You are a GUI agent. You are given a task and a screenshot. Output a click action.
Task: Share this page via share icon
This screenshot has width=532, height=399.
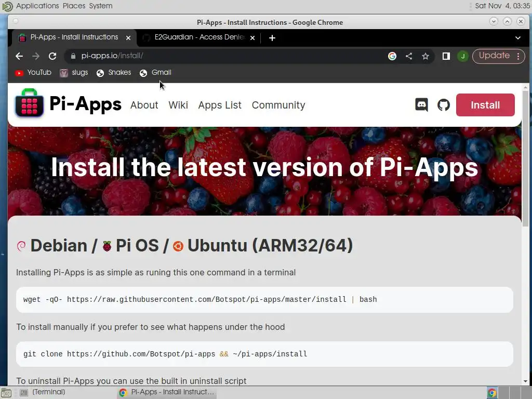click(x=409, y=56)
